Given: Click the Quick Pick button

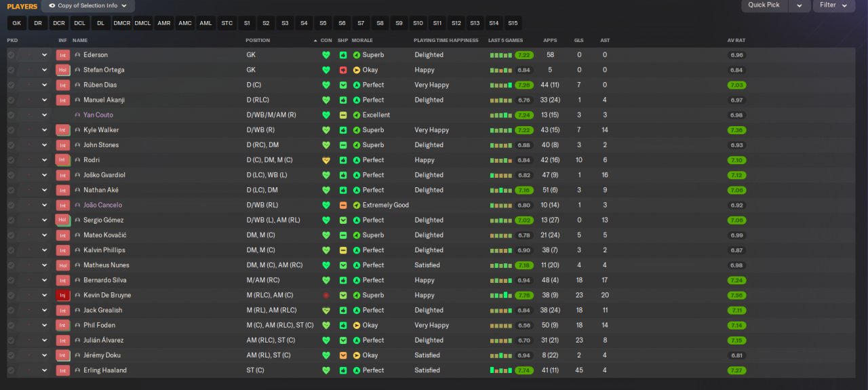Looking at the screenshot, I should tap(764, 5).
